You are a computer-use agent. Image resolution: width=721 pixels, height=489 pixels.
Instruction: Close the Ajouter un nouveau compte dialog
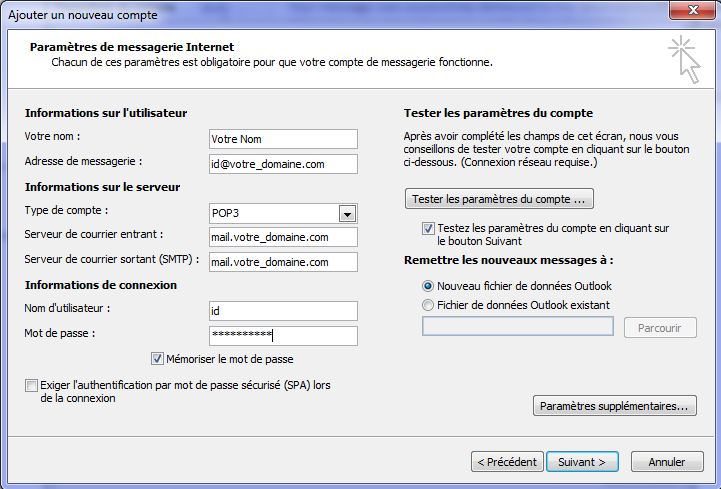(693, 10)
